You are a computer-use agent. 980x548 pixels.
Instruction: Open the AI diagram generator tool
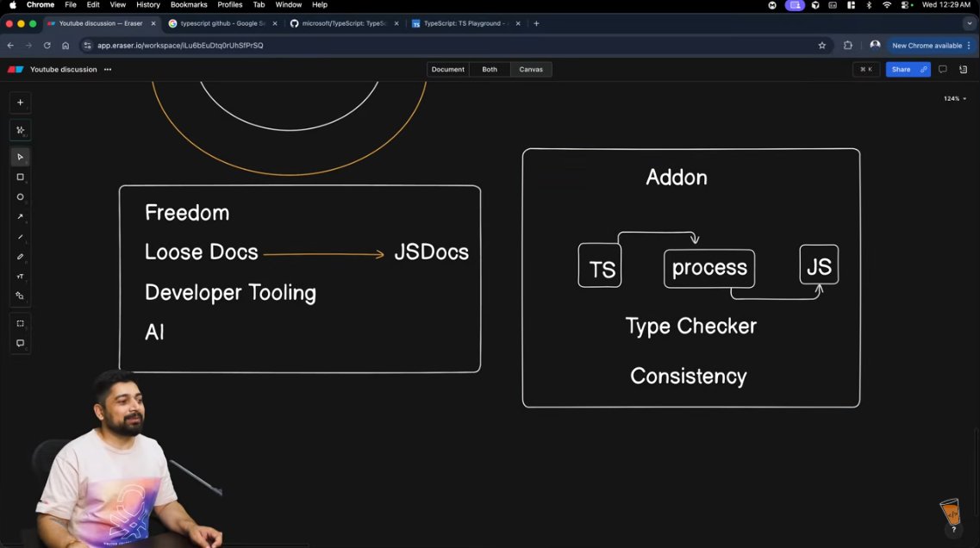pos(20,130)
